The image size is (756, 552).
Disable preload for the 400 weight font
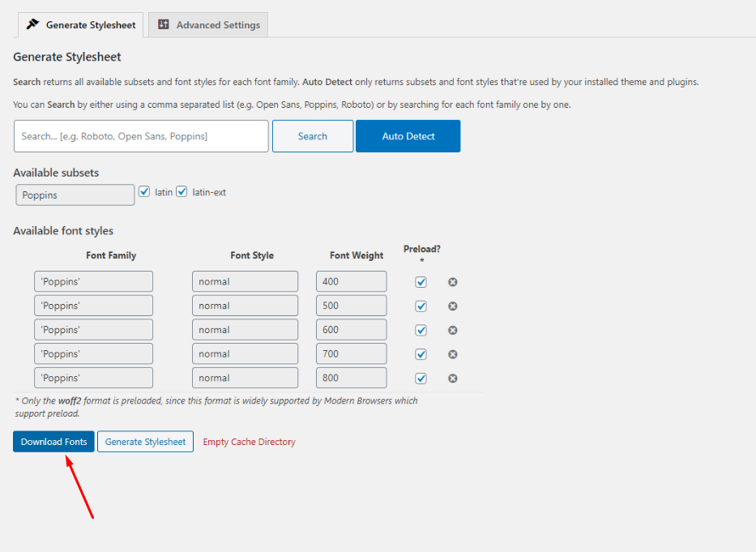tap(421, 281)
